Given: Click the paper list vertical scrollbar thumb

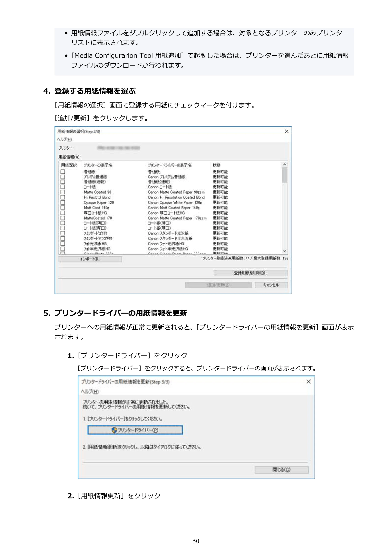Looking at the screenshot, I should tap(285, 175).
